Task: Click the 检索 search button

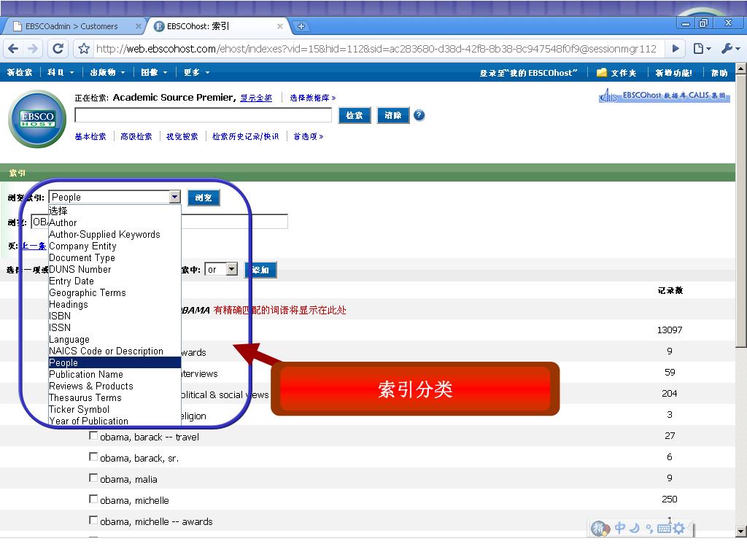Action: (x=355, y=115)
